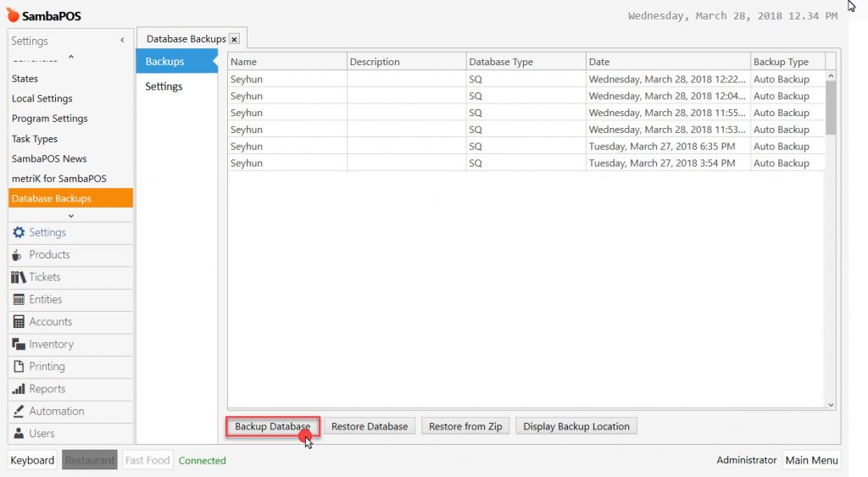The width and height of the screenshot is (868, 477).
Task: Open Accounts calculator icon
Action: (x=19, y=321)
